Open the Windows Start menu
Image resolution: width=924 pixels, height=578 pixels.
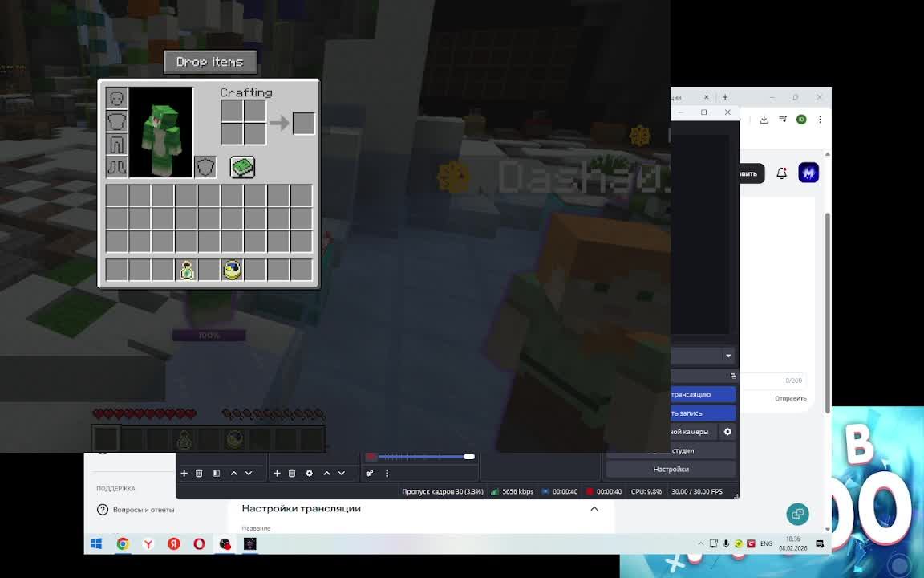[96, 543]
